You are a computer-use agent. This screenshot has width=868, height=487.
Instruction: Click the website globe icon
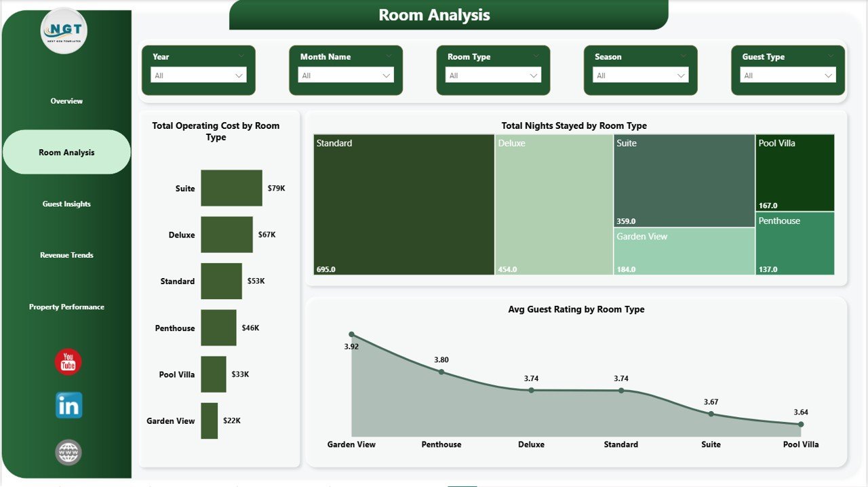coord(68,452)
